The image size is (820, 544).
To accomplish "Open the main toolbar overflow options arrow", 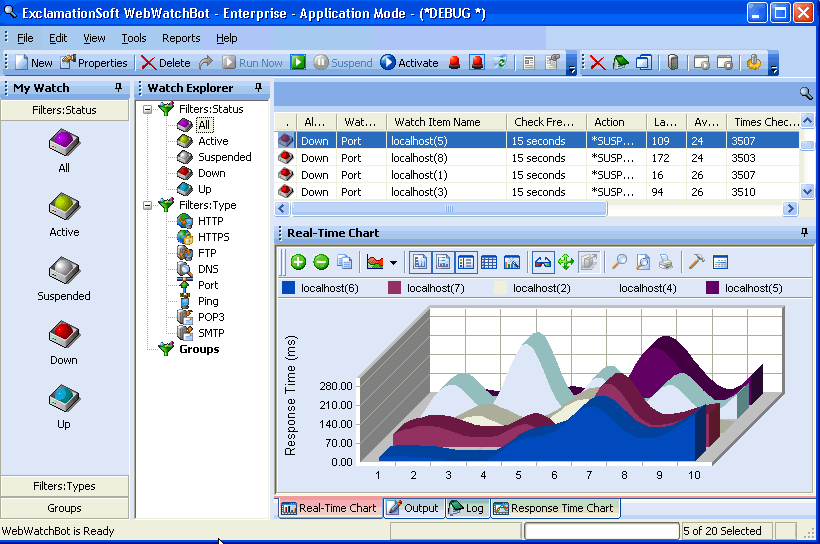I will click(572, 64).
